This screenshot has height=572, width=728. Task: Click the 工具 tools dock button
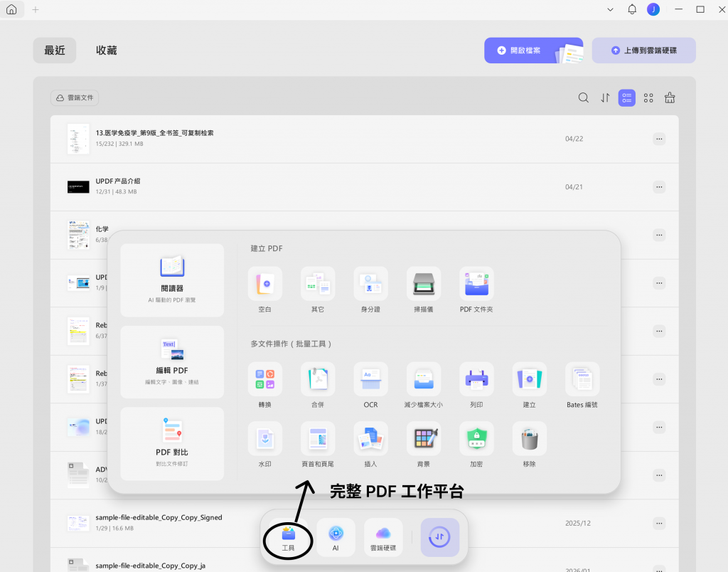coord(289,538)
